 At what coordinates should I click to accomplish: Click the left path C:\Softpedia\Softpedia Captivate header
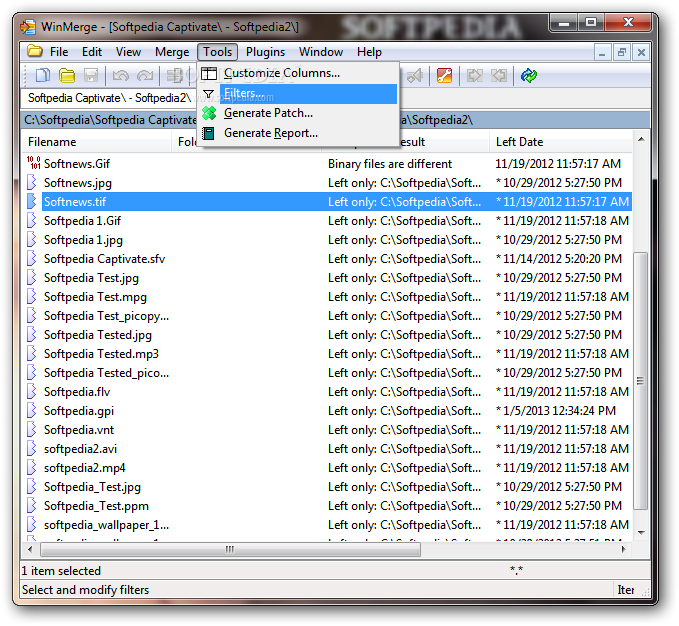110,120
